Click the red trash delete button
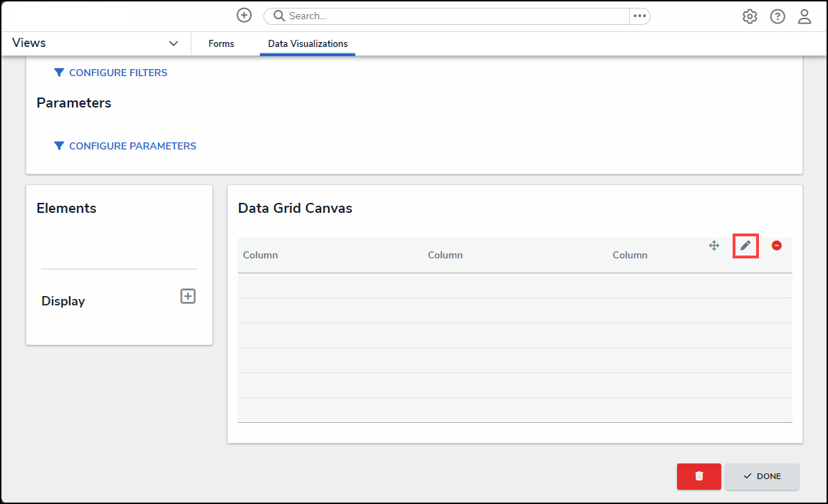 pyautogui.click(x=698, y=476)
